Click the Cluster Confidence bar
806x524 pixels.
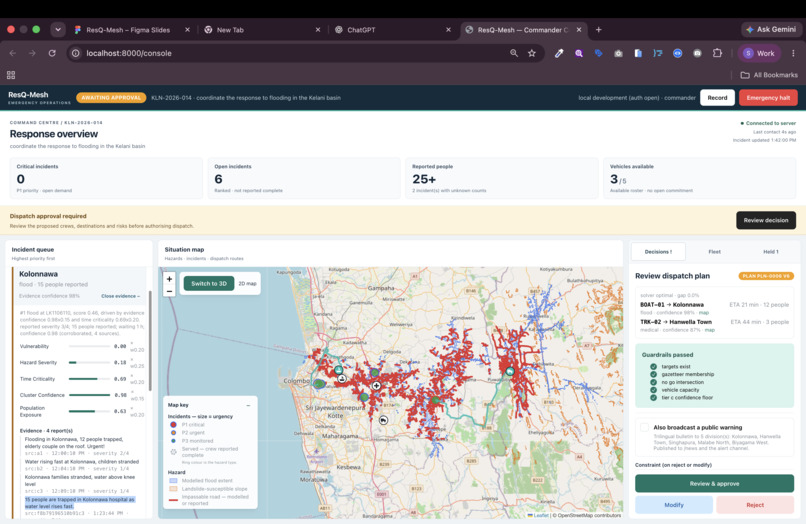(x=89, y=395)
